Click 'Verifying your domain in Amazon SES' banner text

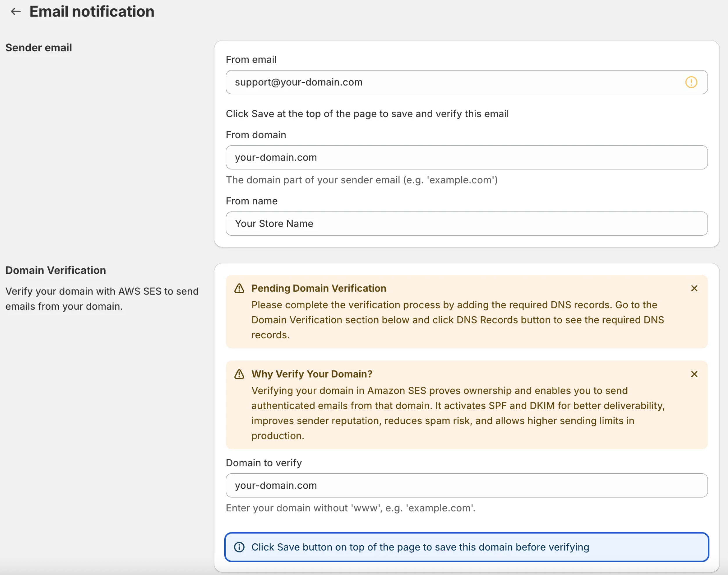pyautogui.click(x=458, y=413)
